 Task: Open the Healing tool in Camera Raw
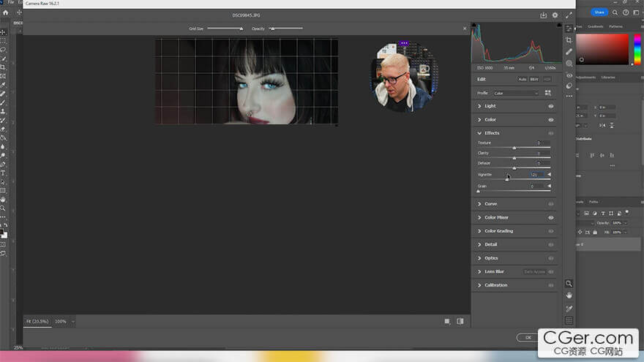coord(569,51)
